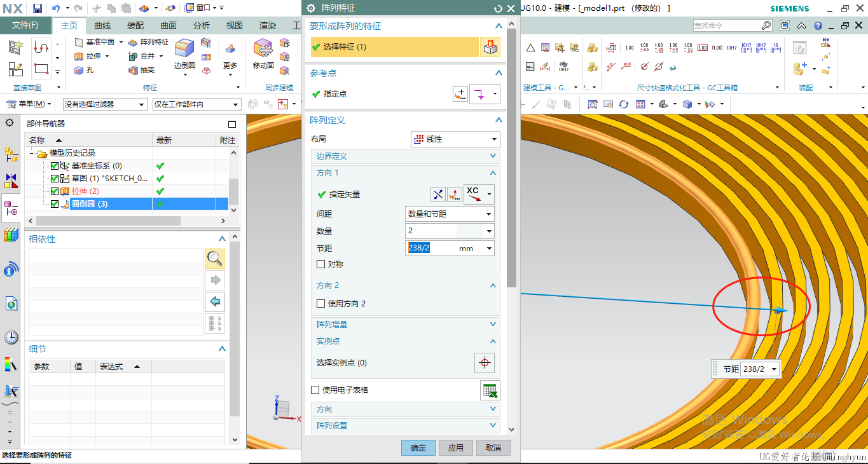Click the assembly navigator icon in resource bar
The height and width of the screenshot is (464, 868).
pos(11,153)
